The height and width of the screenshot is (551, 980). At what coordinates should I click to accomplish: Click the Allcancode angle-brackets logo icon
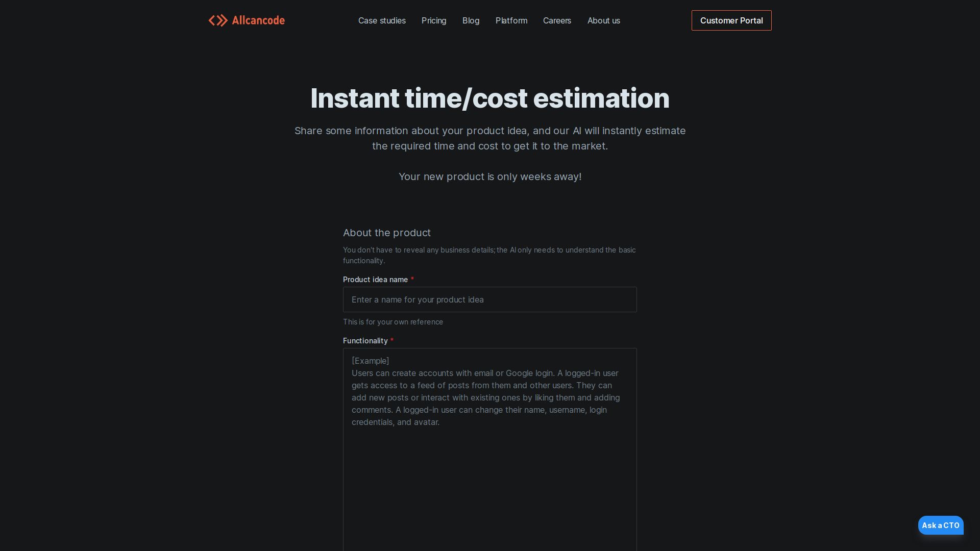(x=218, y=20)
